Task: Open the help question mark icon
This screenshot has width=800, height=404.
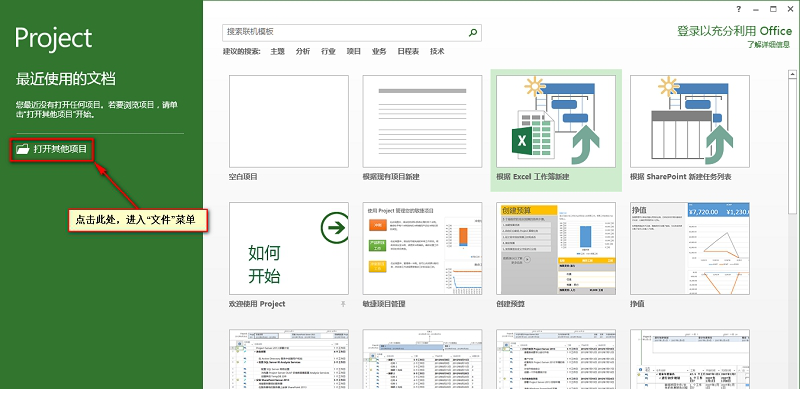Action: (x=739, y=9)
